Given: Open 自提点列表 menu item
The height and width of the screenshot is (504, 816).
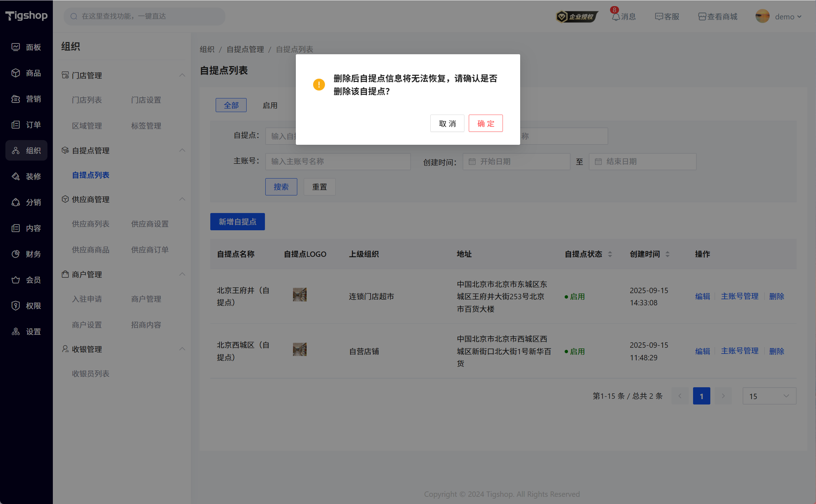Looking at the screenshot, I should click(91, 175).
